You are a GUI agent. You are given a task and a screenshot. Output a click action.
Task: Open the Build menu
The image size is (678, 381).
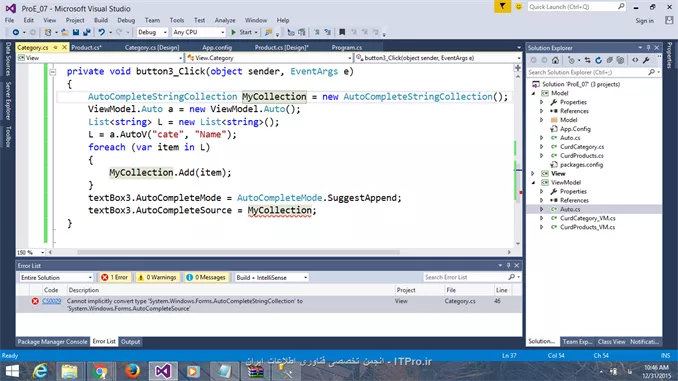pyautogui.click(x=101, y=20)
